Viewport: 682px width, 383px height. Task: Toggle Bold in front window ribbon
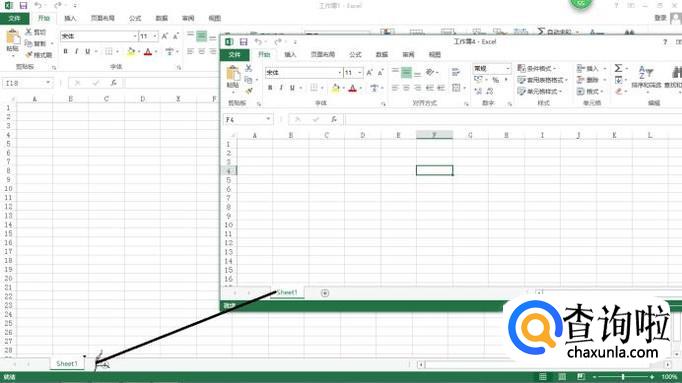[270, 88]
